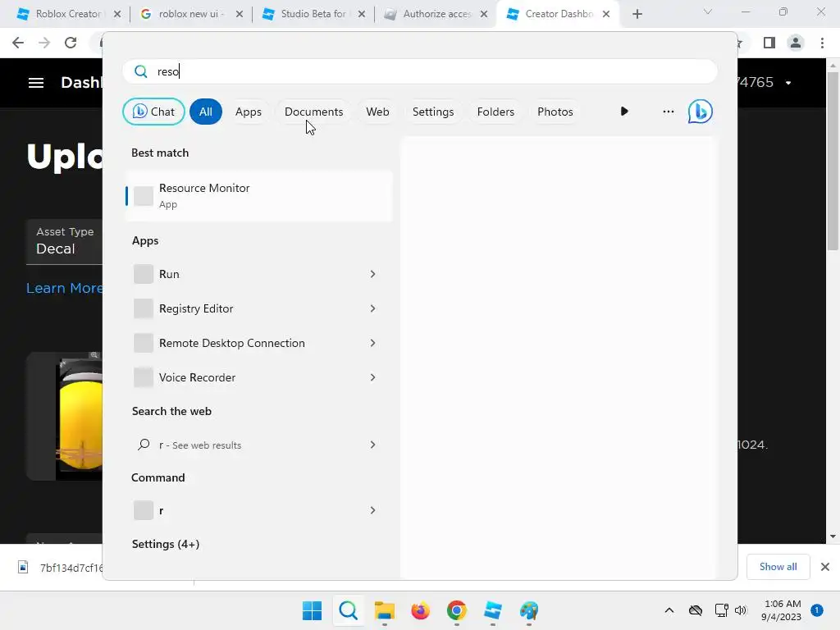
Task: Click the search box containing 'reso'
Action: pos(420,71)
